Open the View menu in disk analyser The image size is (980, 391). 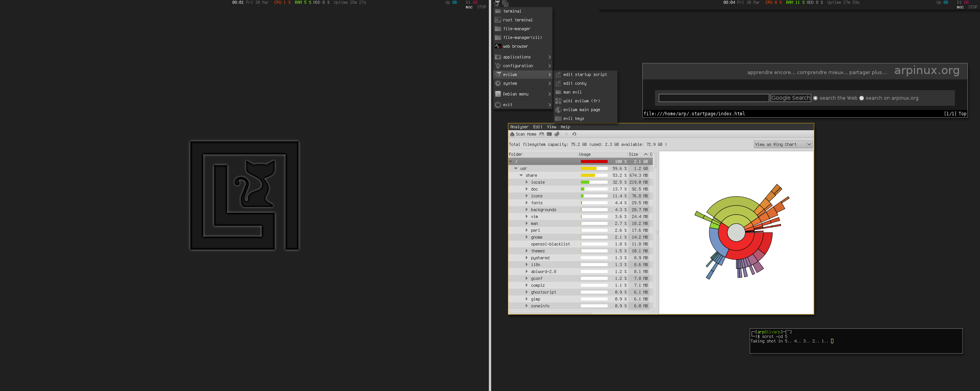[x=551, y=127]
